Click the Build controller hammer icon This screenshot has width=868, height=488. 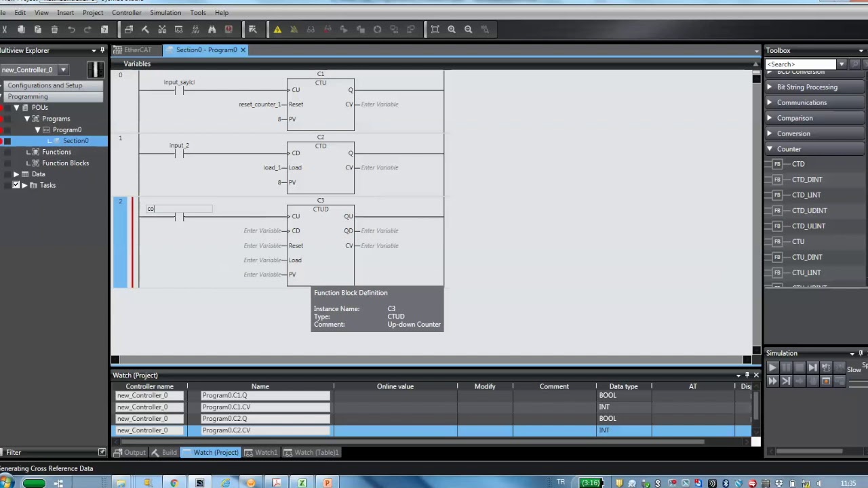point(145,29)
